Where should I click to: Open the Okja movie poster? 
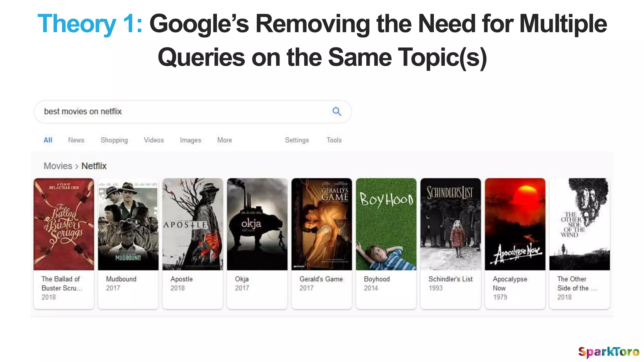(x=257, y=224)
